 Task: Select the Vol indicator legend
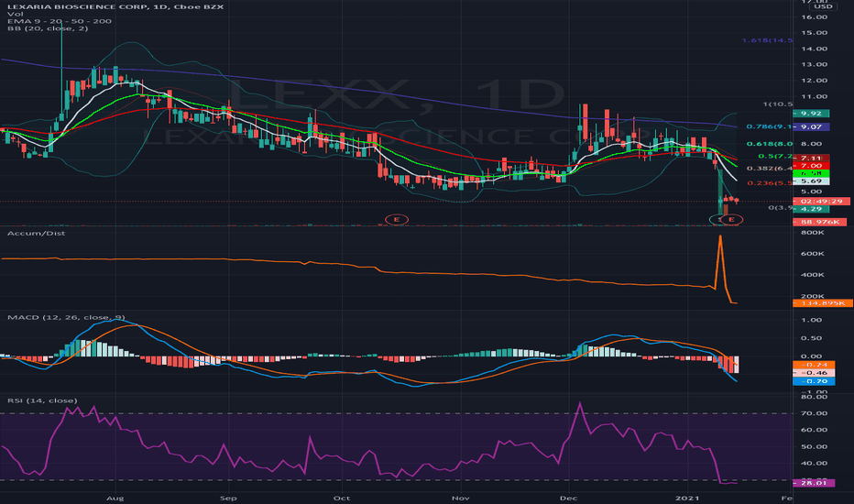pos(14,14)
